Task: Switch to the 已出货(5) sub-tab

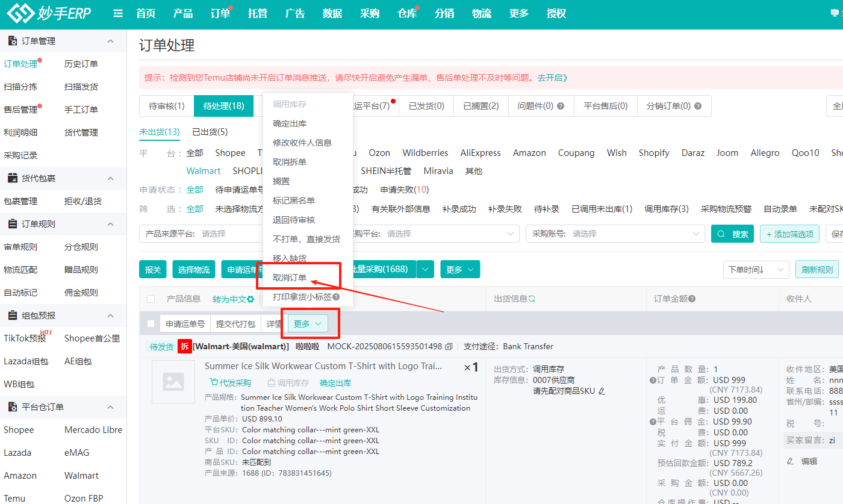Action: [x=210, y=132]
